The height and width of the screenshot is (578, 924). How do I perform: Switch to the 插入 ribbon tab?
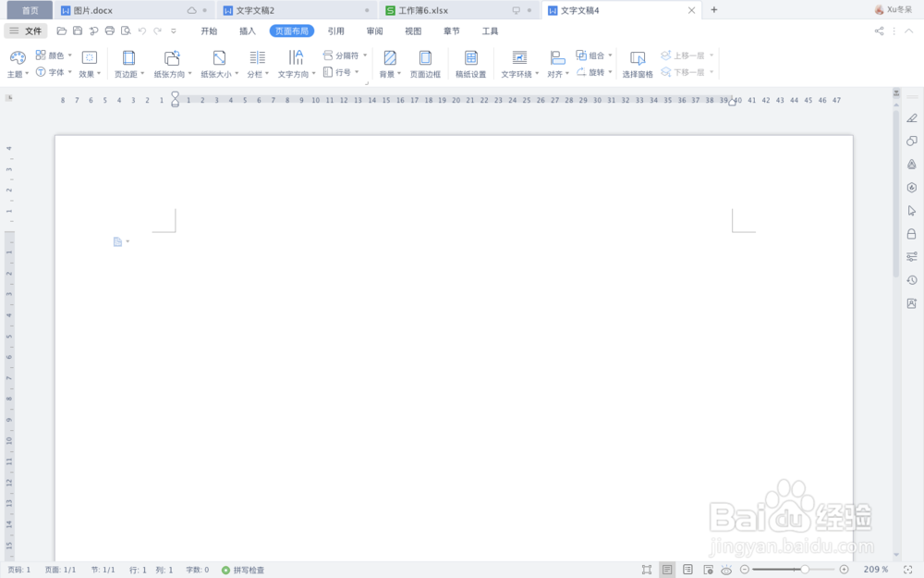(x=248, y=31)
